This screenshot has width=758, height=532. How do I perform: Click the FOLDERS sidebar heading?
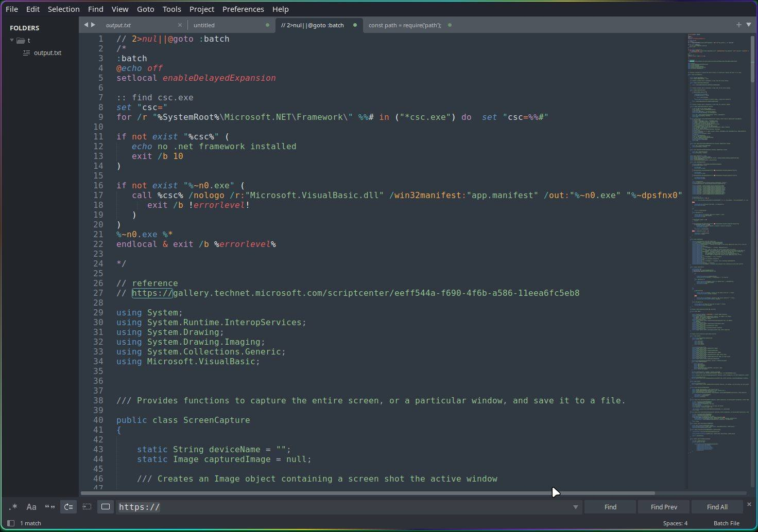[24, 28]
